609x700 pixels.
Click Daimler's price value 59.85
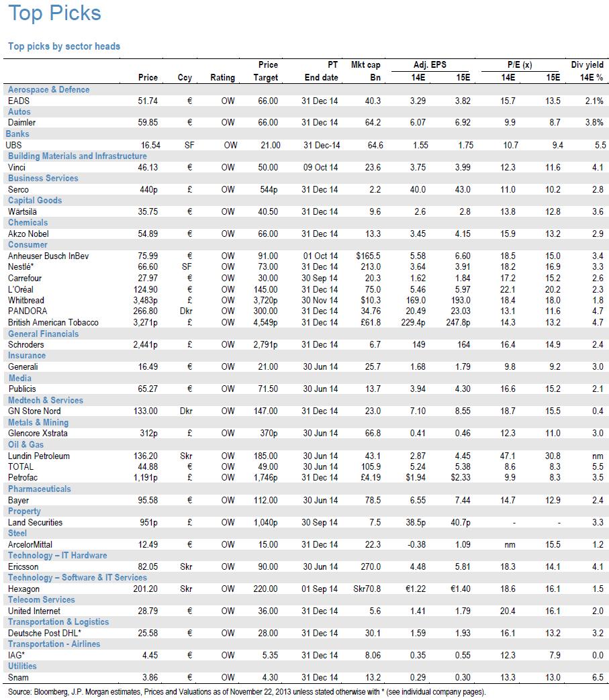pyautogui.click(x=147, y=122)
